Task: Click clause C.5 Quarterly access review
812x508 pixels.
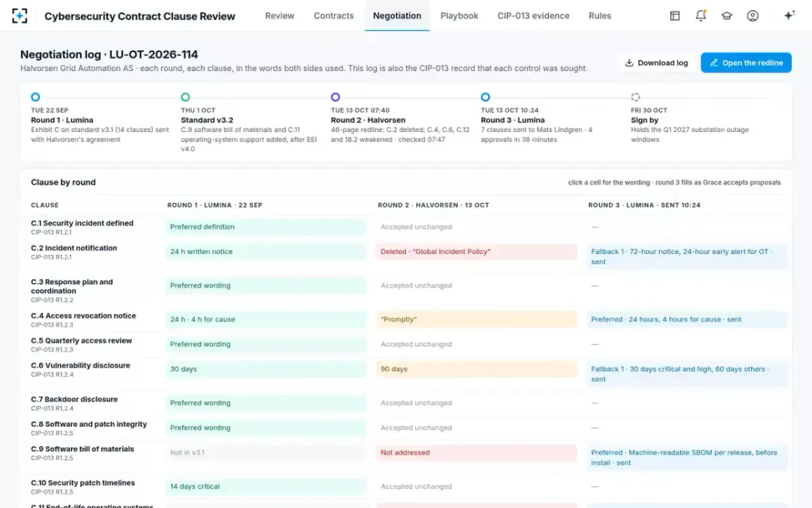Action: click(x=81, y=341)
